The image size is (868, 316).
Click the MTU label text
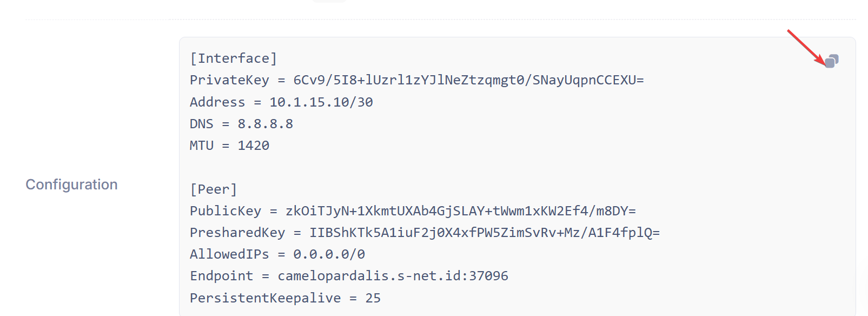202,146
